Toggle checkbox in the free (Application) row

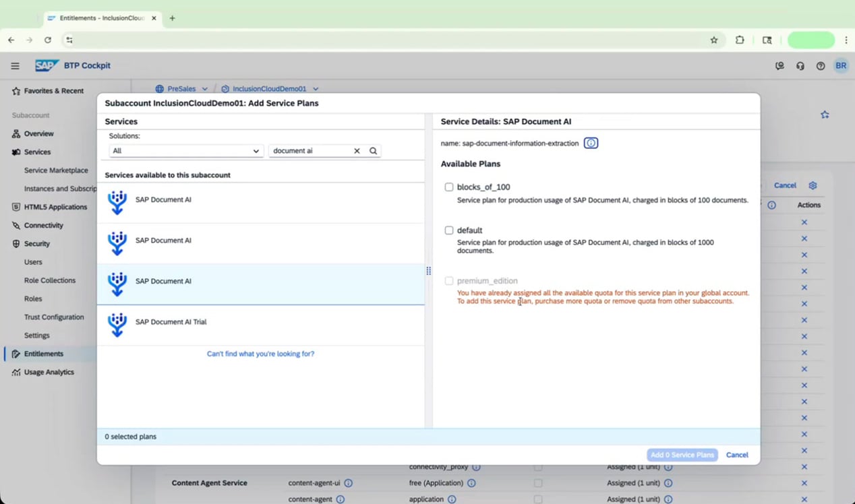(538, 483)
